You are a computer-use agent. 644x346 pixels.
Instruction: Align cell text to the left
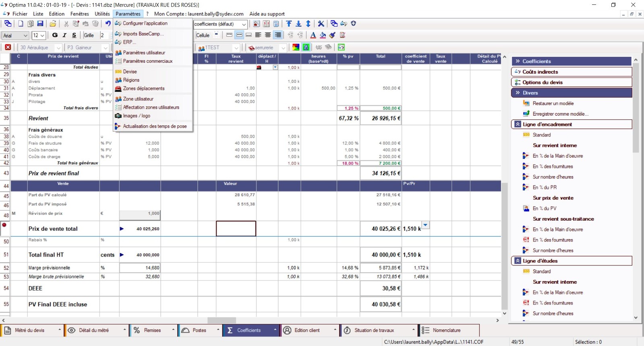(258, 35)
